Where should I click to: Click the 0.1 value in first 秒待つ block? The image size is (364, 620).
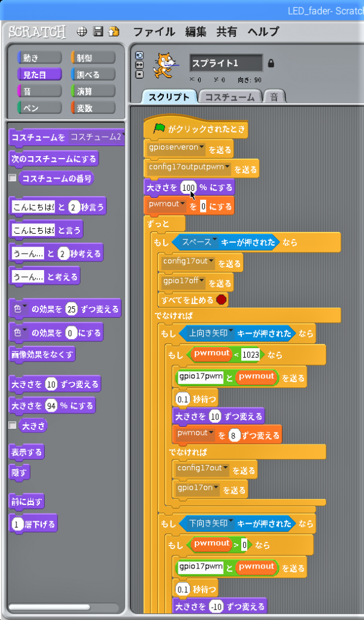[183, 400]
